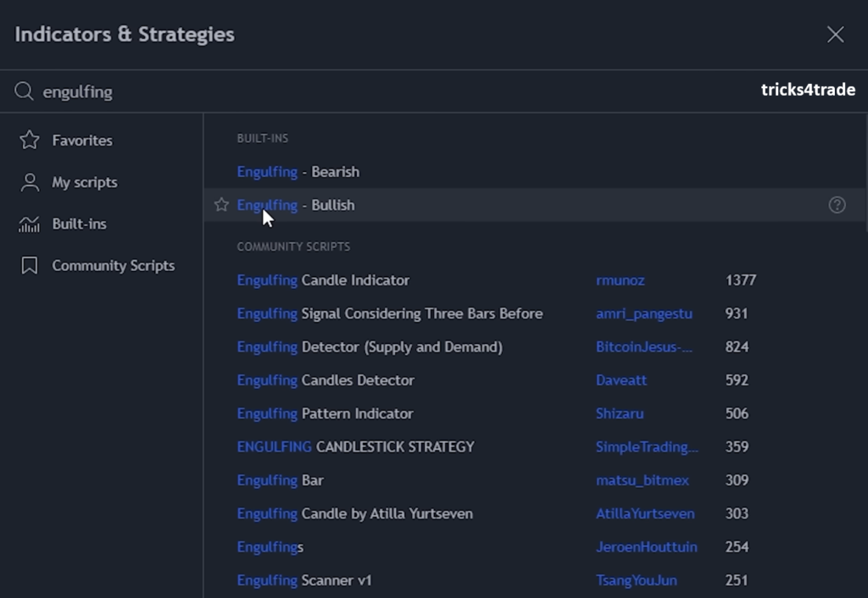
Task: Favorite the Engulfing - Bullish indicator
Action: tap(221, 205)
